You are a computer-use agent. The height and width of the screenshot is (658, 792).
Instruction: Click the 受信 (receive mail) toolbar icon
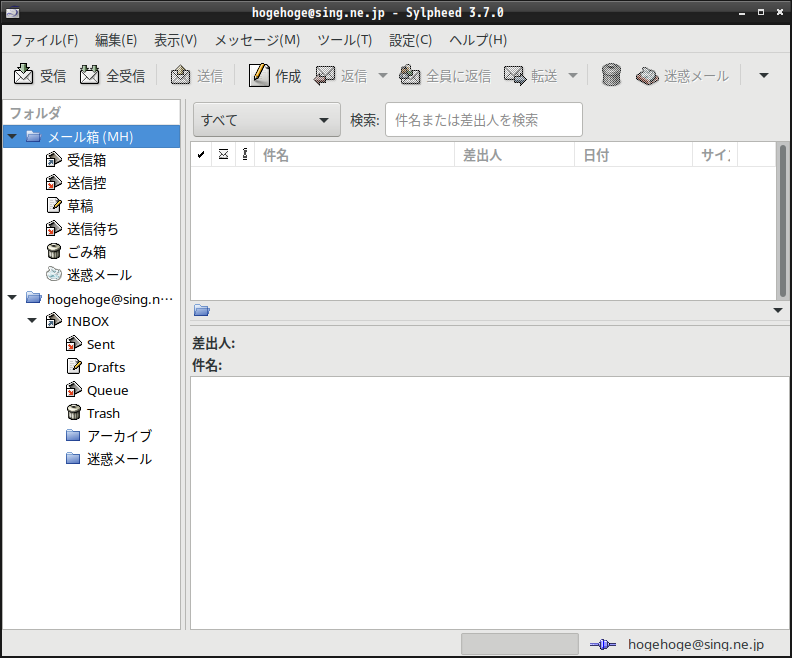point(23,75)
